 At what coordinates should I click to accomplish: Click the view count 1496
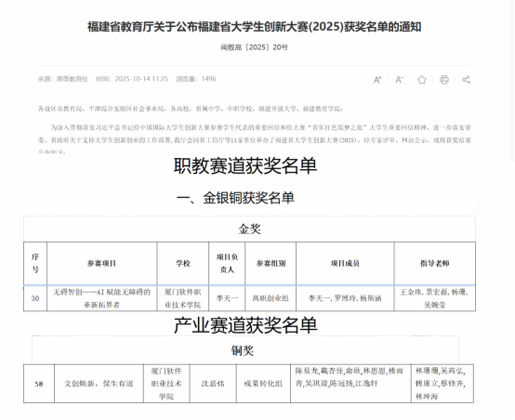pyautogui.click(x=208, y=79)
